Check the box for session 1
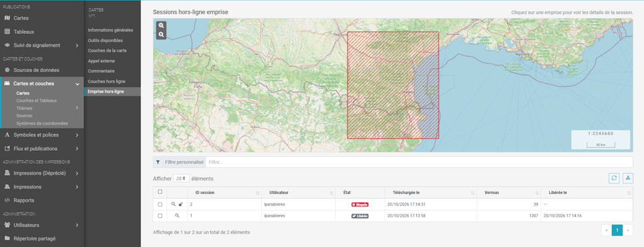 click(160, 216)
